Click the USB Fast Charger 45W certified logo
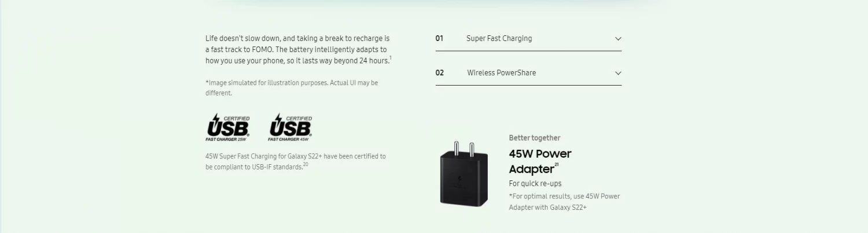 [290, 127]
